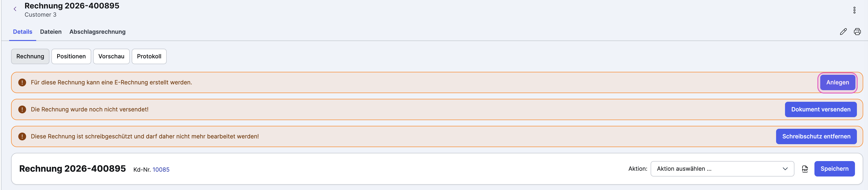
Task: Click the E-Rechnung warning exclamation icon
Action: coord(22,82)
